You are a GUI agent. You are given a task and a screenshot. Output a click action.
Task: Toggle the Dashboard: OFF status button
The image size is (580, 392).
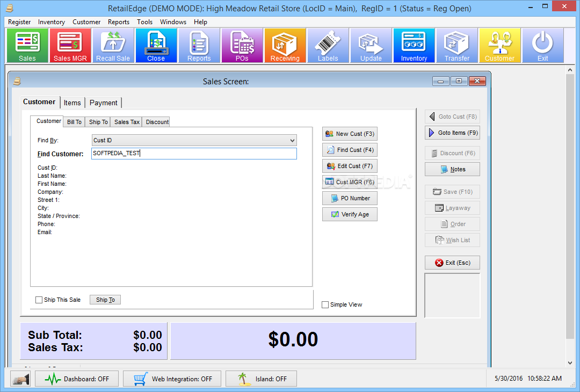coord(77,379)
